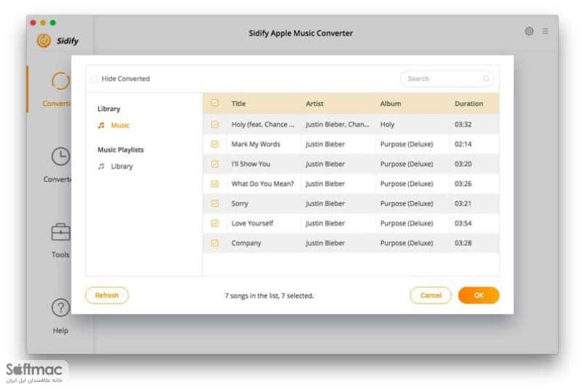Uncheck the Company song checkbox
585x392 pixels.
215,242
